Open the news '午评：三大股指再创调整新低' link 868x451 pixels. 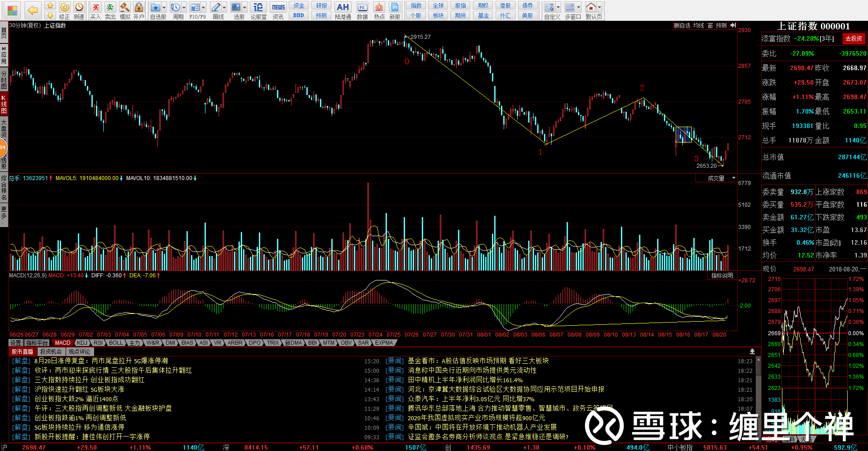pyautogui.click(x=103, y=408)
